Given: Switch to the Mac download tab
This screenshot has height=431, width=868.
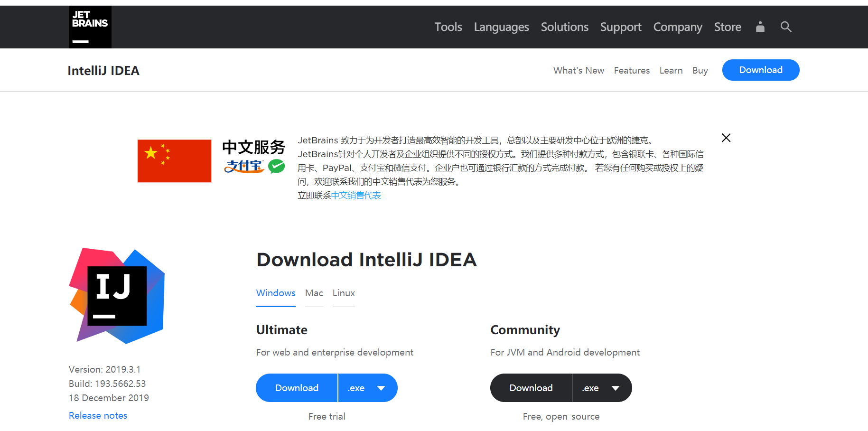Looking at the screenshot, I should (x=314, y=293).
